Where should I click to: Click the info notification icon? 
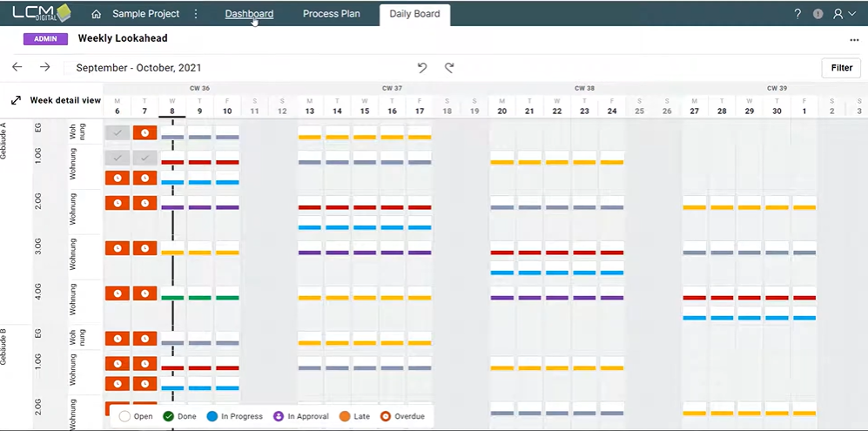tap(818, 14)
